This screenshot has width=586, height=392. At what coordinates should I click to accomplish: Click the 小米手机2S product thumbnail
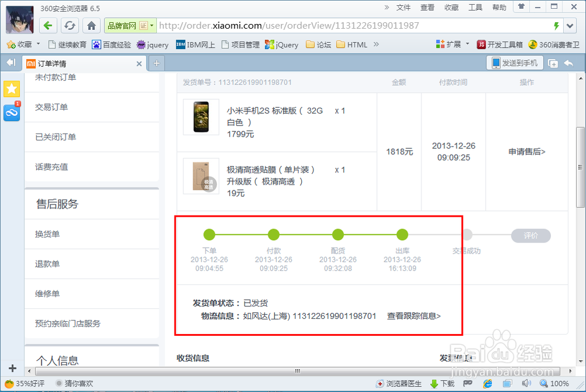[201, 117]
